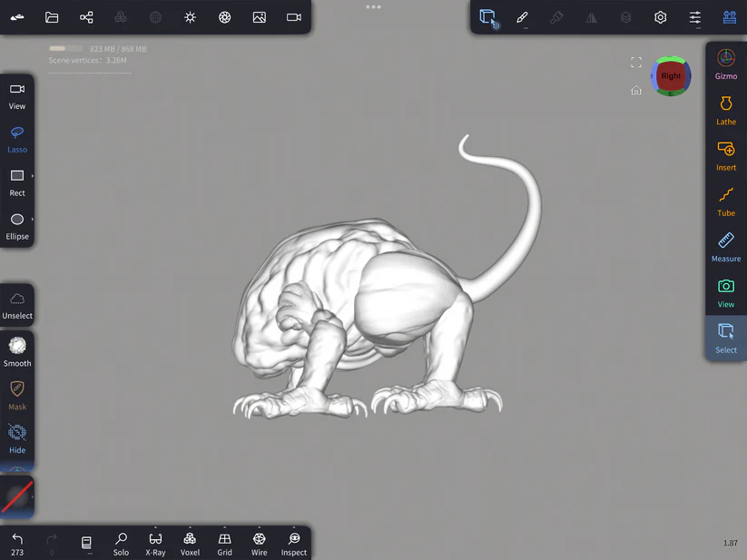Select the View camera tool in right toolbar
Viewport: 747px width, 560px height.
coord(726,293)
